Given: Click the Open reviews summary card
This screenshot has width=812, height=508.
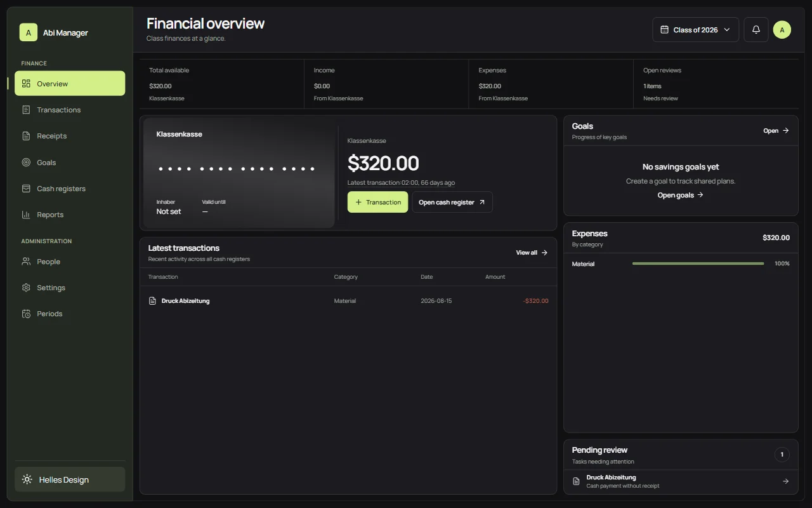Looking at the screenshot, I should point(716,84).
